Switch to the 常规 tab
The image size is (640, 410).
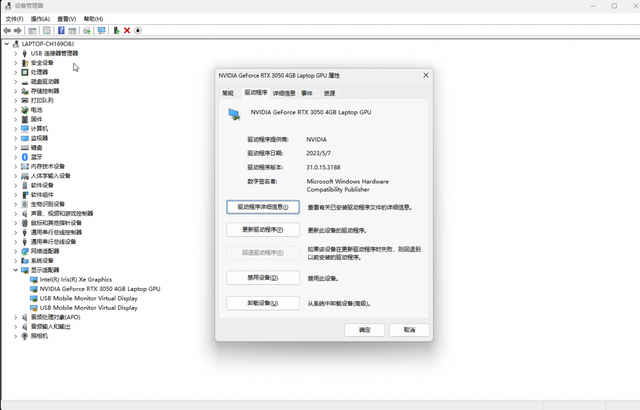tap(228, 93)
